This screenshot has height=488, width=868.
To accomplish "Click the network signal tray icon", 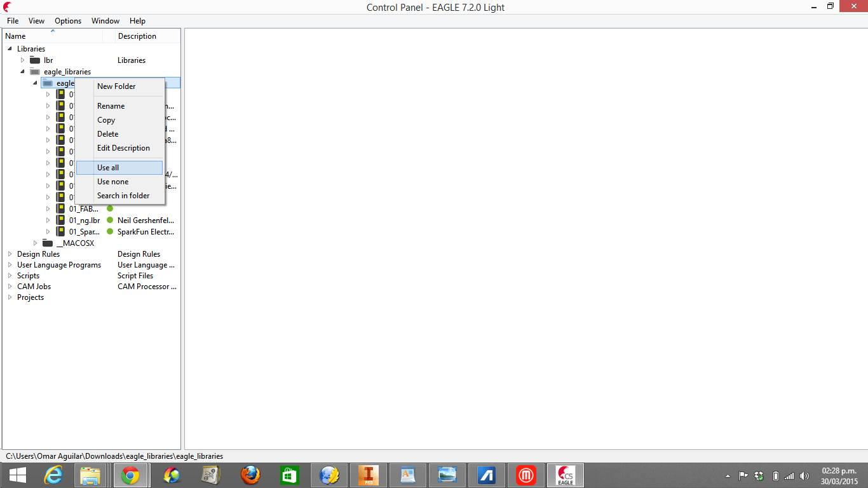I will click(x=790, y=476).
